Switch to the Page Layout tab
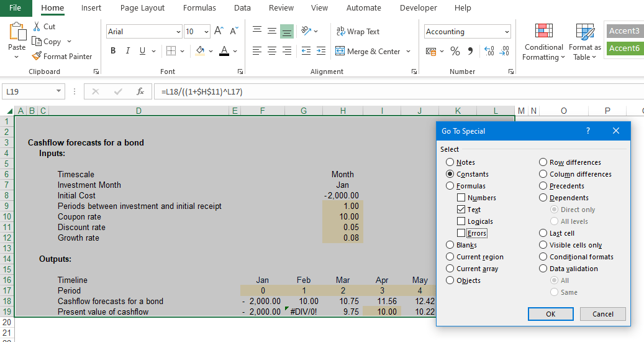The height and width of the screenshot is (342, 644). [142, 8]
